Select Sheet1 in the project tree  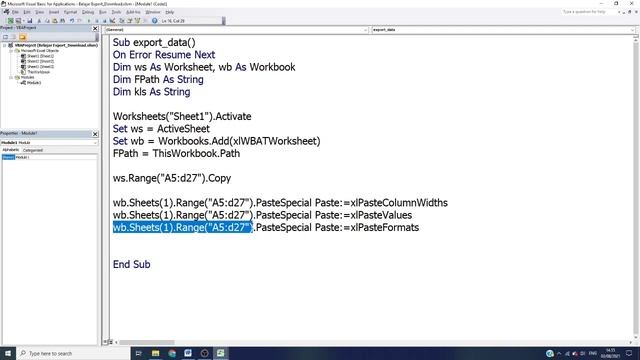pyautogui.click(x=40, y=56)
